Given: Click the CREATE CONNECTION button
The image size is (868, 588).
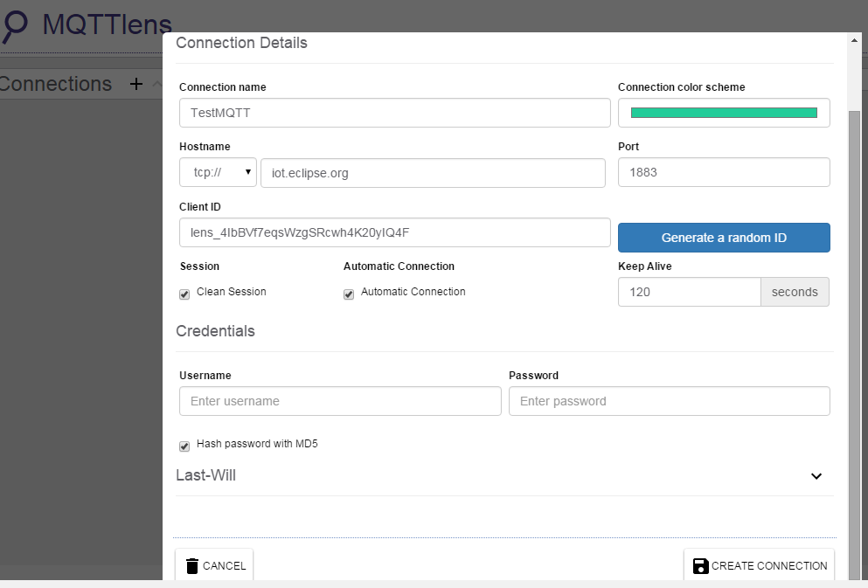Looking at the screenshot, I should click(x=760, y=566).
